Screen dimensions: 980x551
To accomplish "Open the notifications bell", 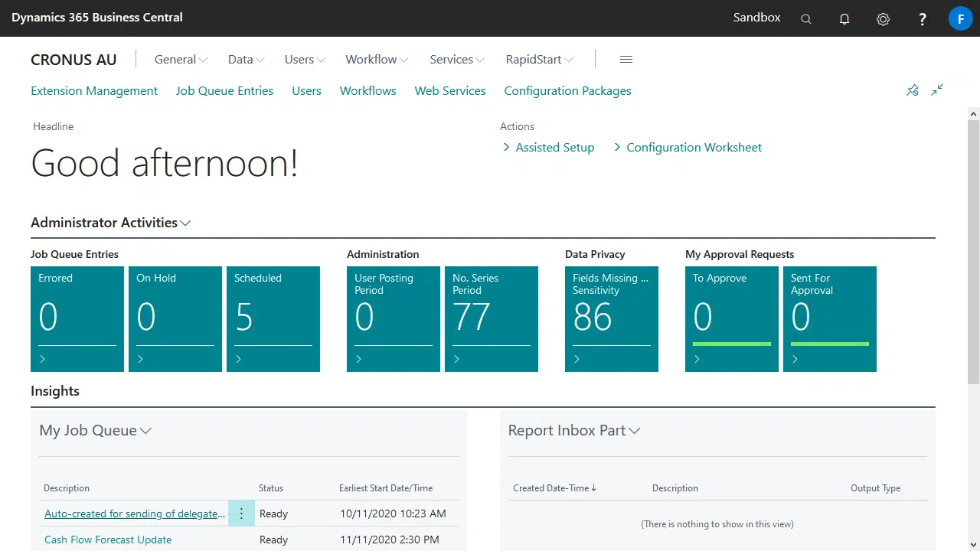I will click(x=844, y=19).
